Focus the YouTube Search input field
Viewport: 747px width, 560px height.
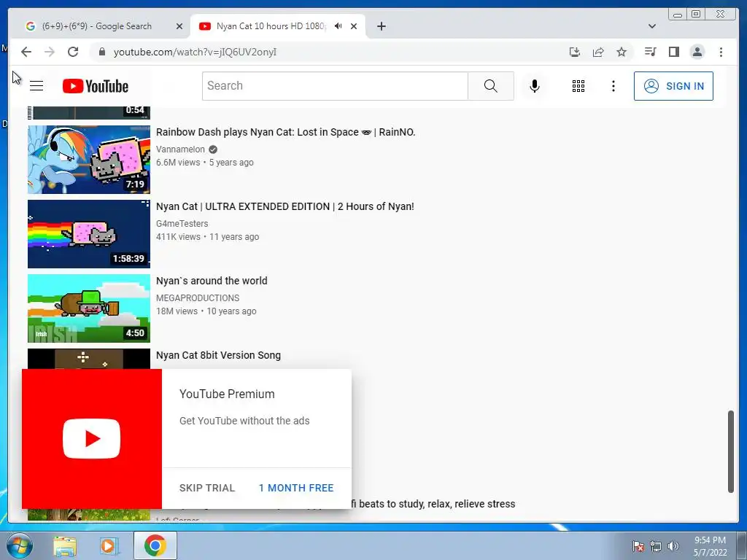tap(335, 86)
